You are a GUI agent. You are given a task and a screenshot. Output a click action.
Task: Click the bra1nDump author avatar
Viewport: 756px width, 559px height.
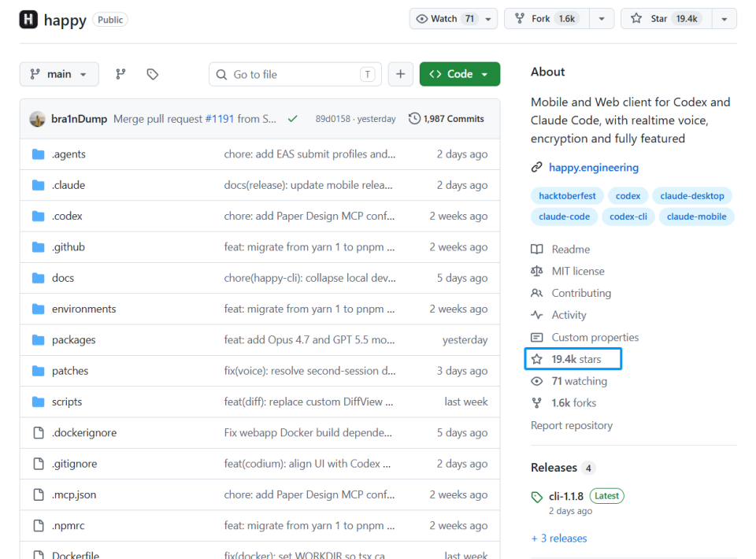(x=38, y=119)
